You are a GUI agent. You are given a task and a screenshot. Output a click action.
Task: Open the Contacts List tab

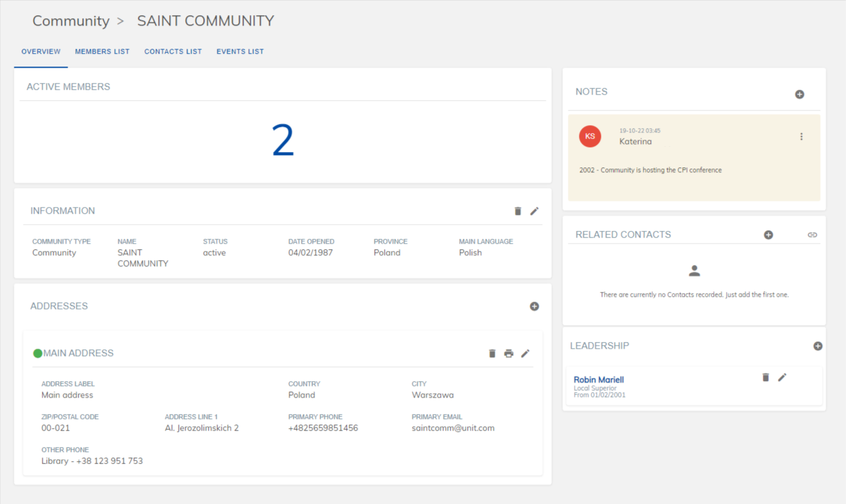point(173,51)
